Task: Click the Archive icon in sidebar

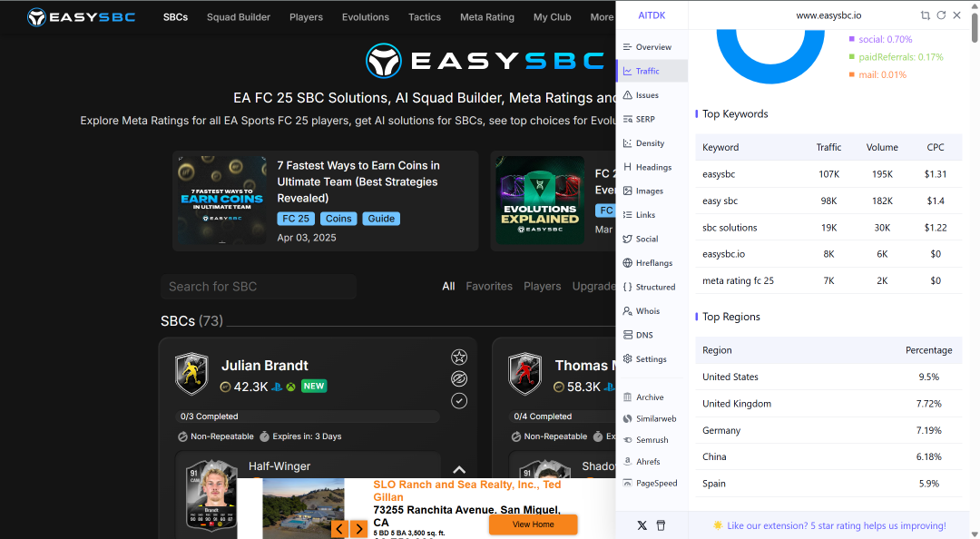Action: [628, 397]
